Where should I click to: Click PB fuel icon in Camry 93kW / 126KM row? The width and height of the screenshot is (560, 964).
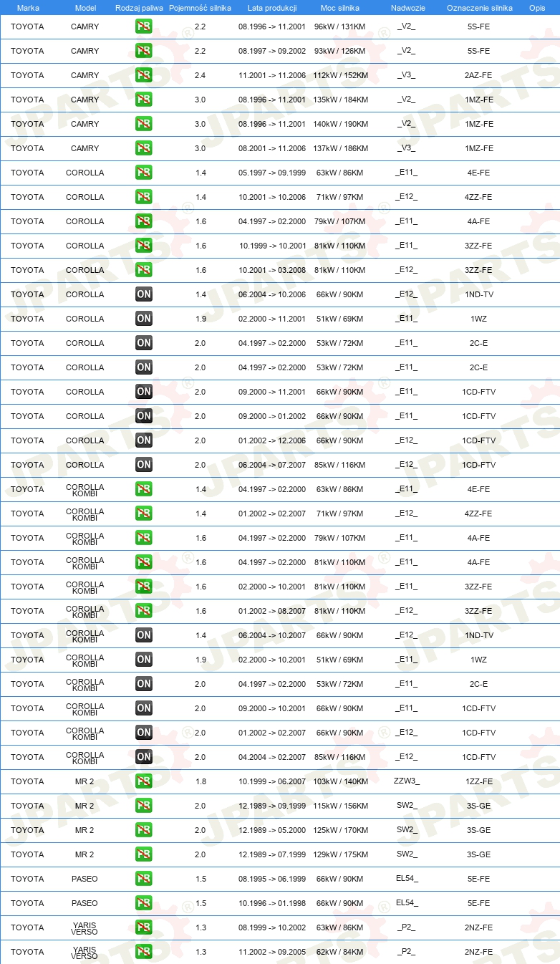[x=143, y=51]
